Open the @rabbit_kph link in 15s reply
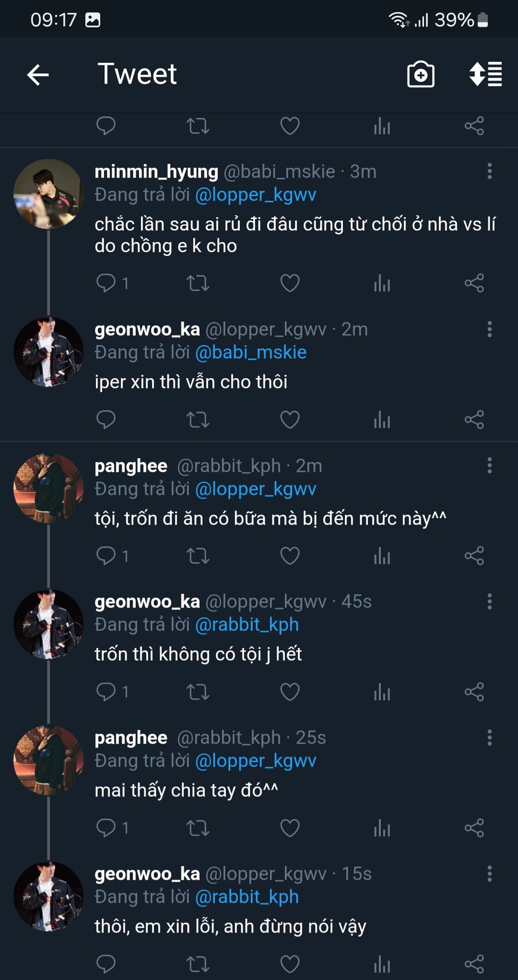 [247, 897]
